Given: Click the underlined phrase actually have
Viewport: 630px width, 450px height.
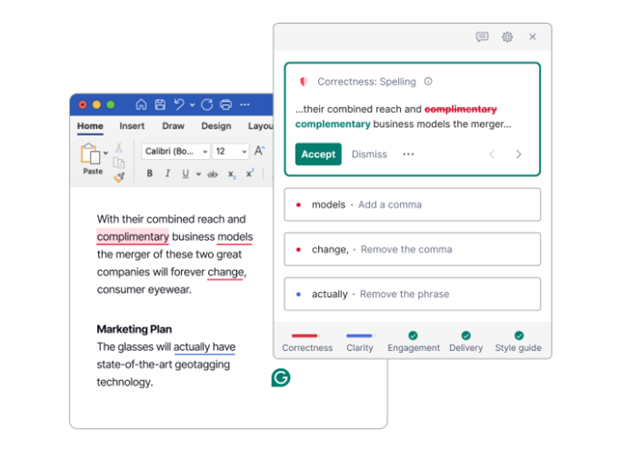Looking at the screenshot, I should click(x=205, y=347).
